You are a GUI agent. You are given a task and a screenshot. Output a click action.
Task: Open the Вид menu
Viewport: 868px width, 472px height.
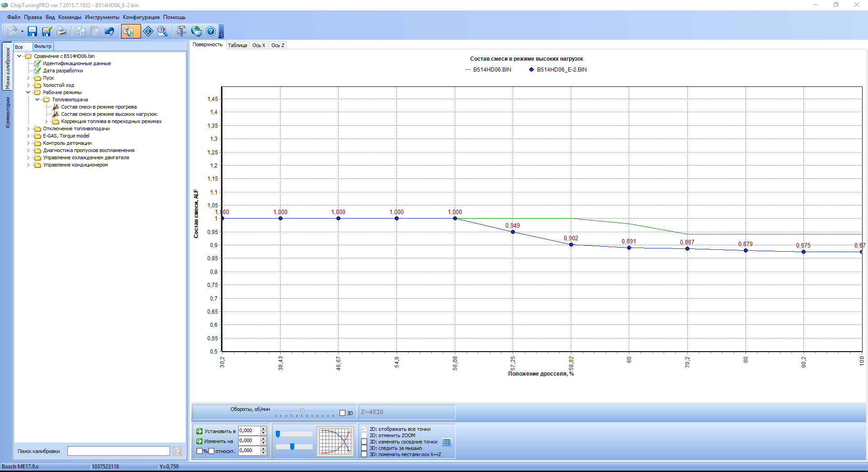pos(50,17)
